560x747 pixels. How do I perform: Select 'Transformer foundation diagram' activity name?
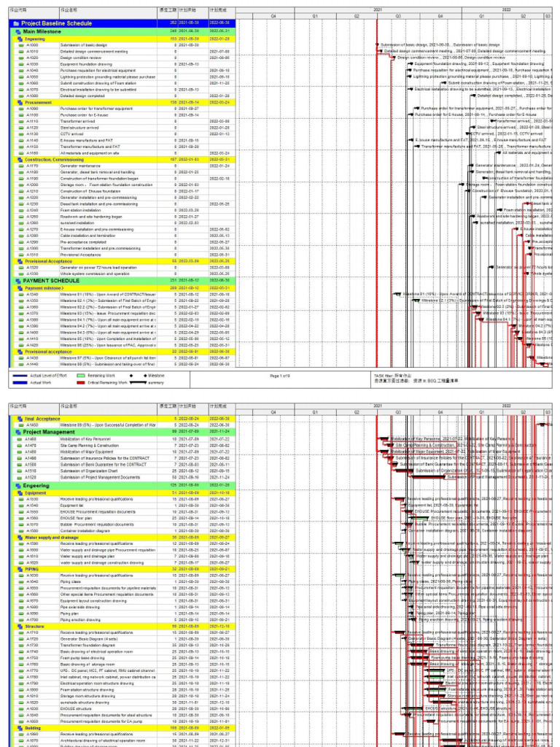(x=87, y=646)
